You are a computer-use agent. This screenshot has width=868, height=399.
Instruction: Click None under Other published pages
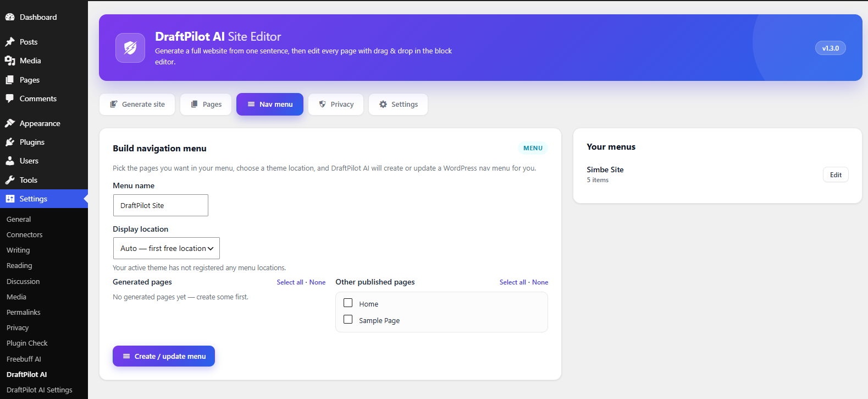[540, 282]
